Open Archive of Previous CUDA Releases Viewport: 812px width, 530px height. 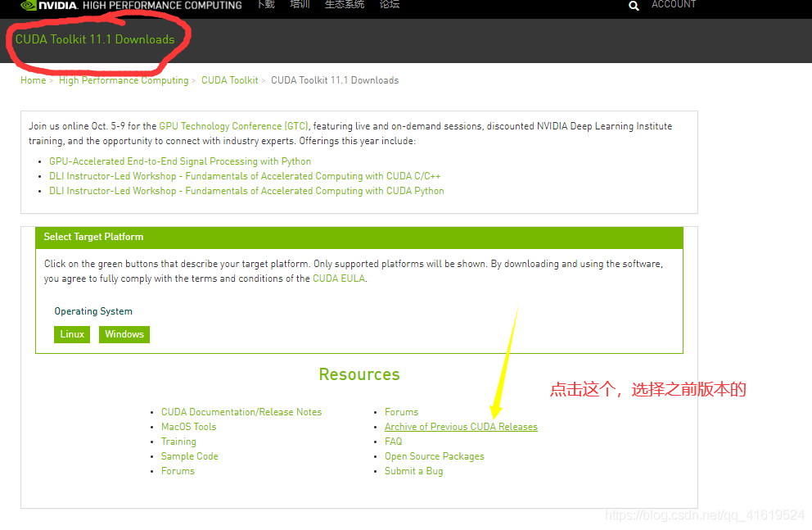(x=461, y=427)
